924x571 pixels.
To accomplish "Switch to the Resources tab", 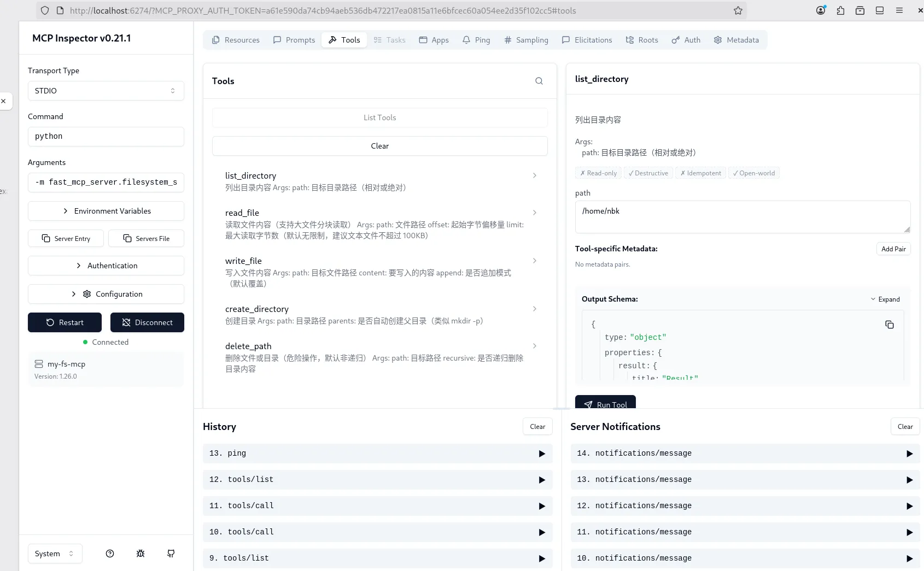I will [236, 40].
